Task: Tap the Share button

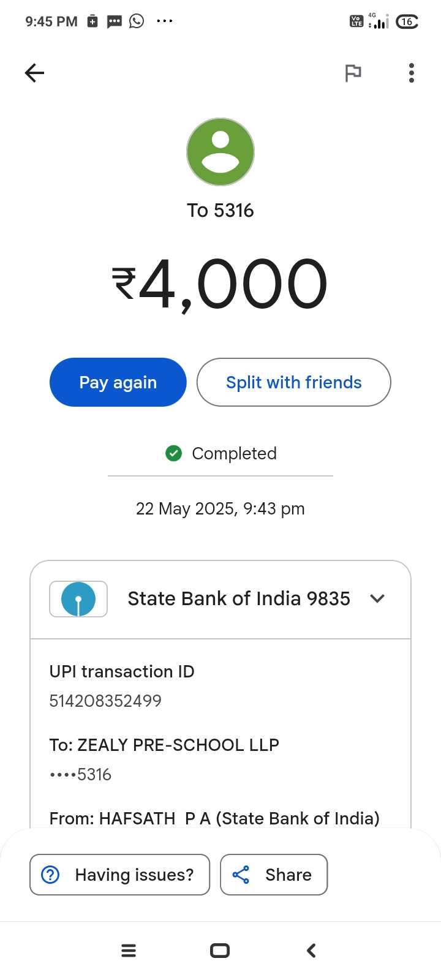Action: tap(274, 875)
